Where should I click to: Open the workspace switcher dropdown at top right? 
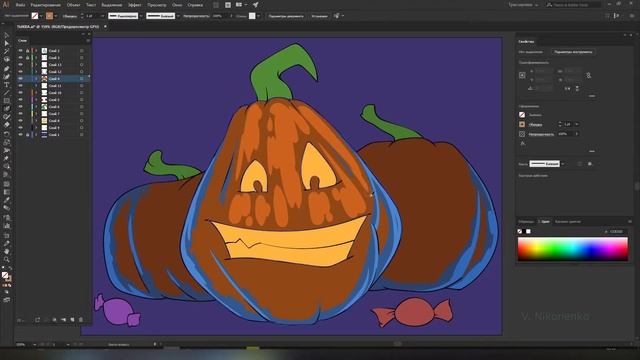pos(524,5)
